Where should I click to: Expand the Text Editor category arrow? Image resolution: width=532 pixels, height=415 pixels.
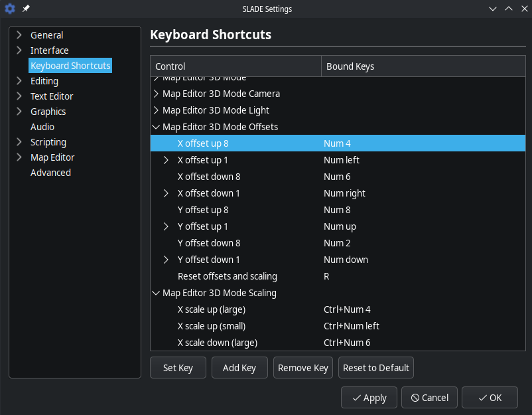tap(19, 96)
